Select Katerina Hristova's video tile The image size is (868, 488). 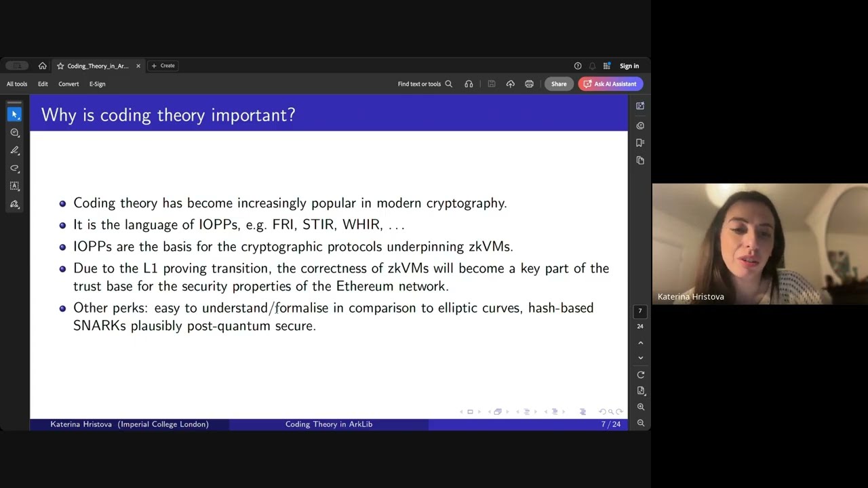point(759,244)
